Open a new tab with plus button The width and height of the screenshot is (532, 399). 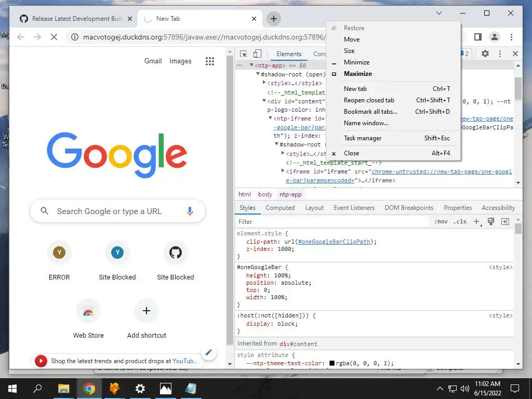click(x=274, y=19)
